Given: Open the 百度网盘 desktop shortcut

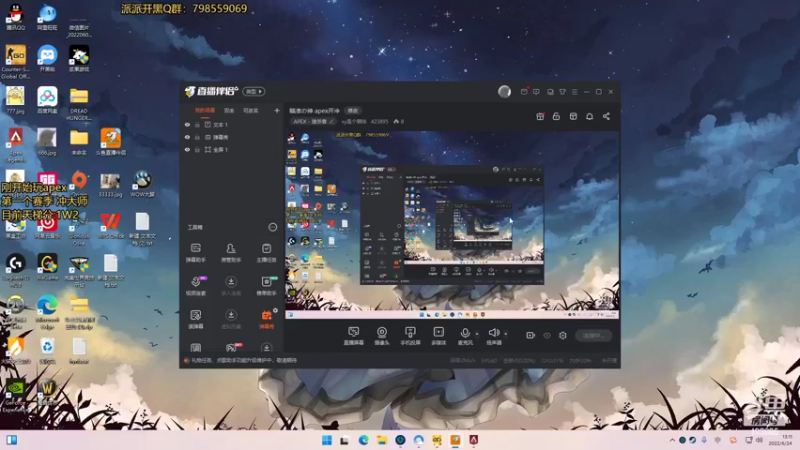Looking at the screenshot, I should (x=47, y=101).
